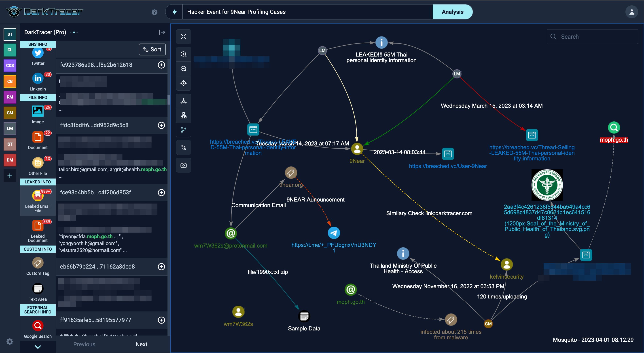644x353 pixels.
Task: Expand more categories with down chevron
Action: coord(38,347)
